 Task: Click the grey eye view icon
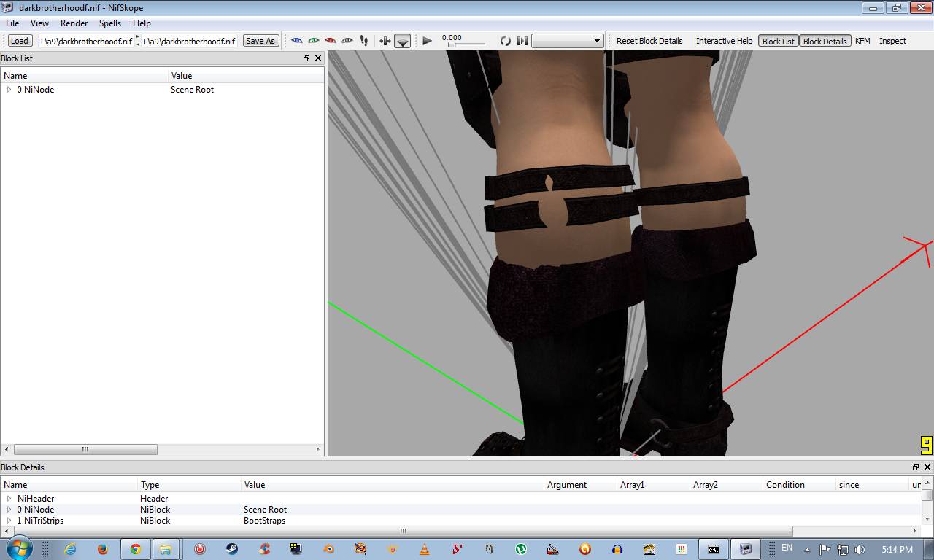(x=347, y=41)
